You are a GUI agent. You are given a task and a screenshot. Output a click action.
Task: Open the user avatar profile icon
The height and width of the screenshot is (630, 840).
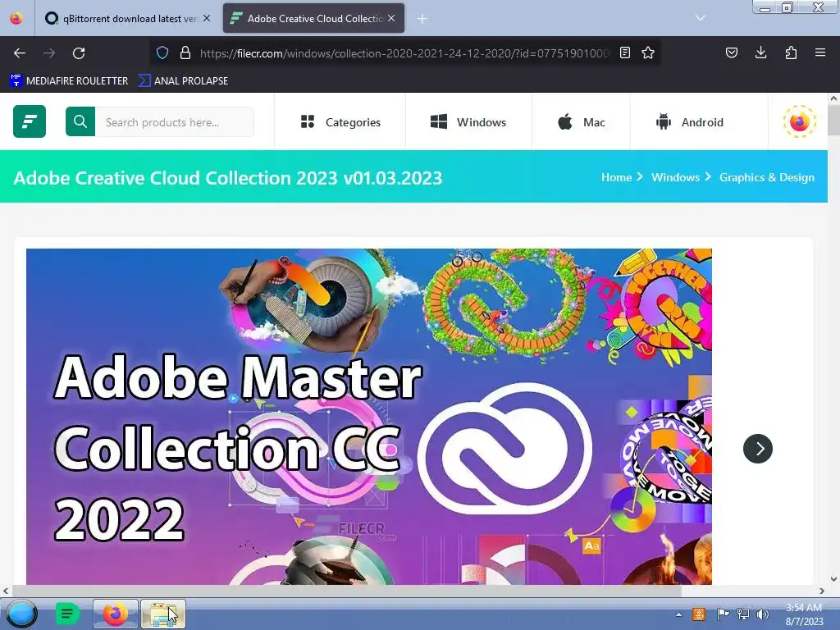tap(799, 121)
